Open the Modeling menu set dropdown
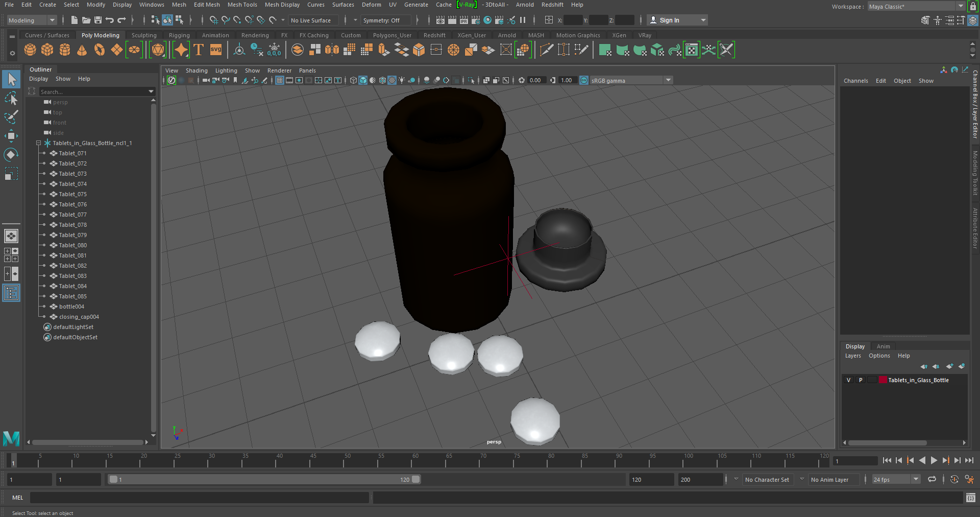This screenshot has height=517, width=980. coord(32,20)
